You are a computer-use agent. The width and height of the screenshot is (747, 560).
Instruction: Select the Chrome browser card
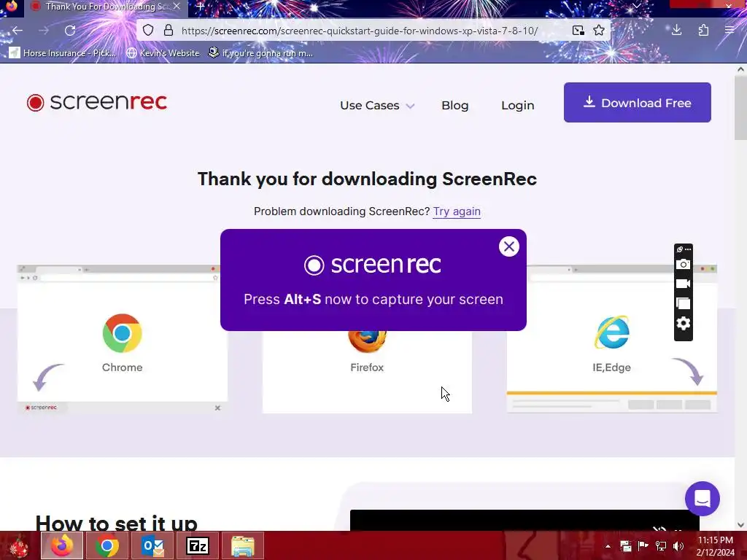click(x=123, y=339)
